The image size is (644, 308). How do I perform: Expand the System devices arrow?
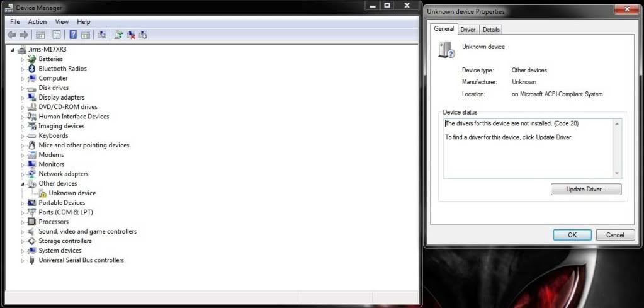[x=23, y=251]
